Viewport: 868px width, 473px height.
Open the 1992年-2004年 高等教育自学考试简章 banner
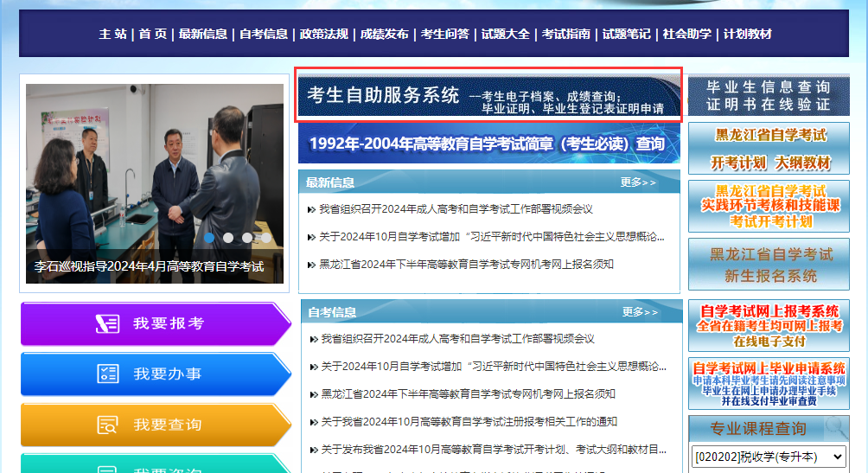pos(488,144)
